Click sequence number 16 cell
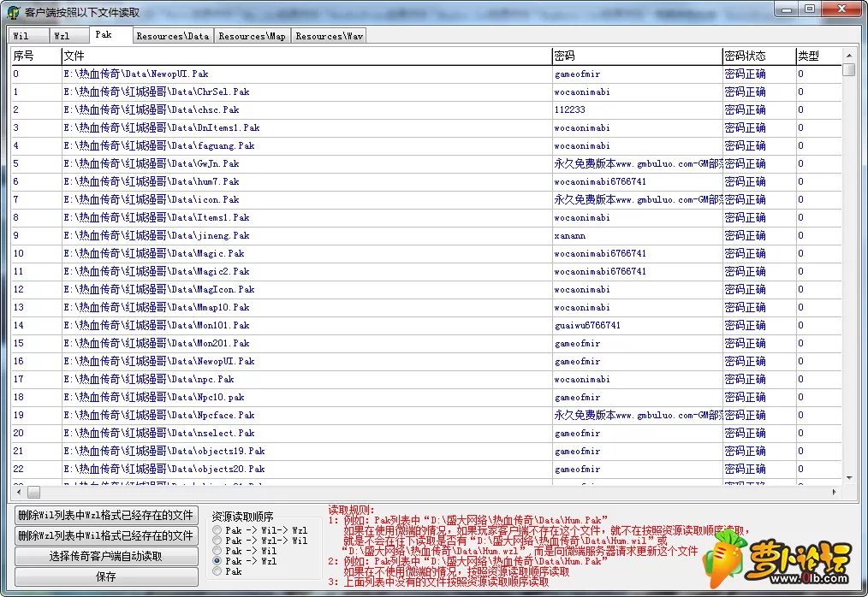The width and height of the screenshot is (868, 597). click(36, 361)
